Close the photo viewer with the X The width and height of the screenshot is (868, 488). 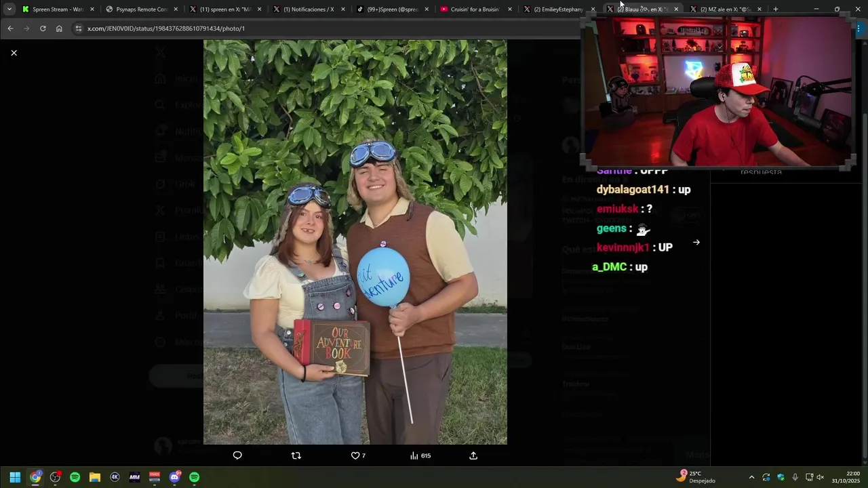pos(14,53)
